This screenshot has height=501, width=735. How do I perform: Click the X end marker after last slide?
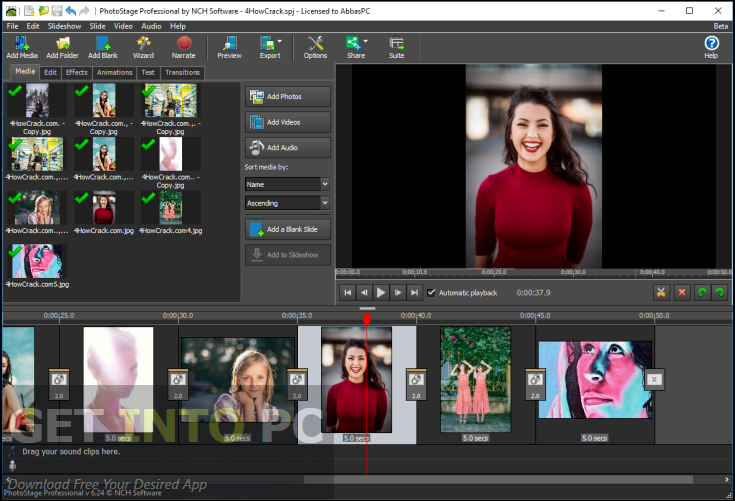[654, 379]
